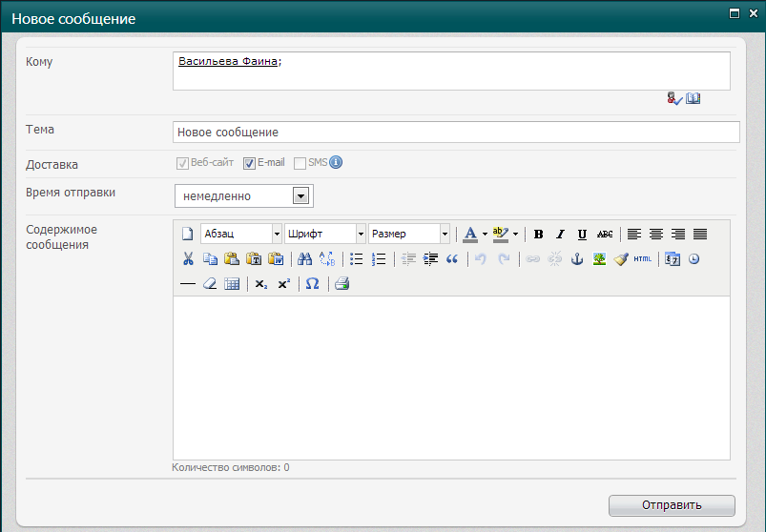The width and height of the screenshot is (766, 532).
Task: Click inside the message body editor
Action: coord(451,378)
